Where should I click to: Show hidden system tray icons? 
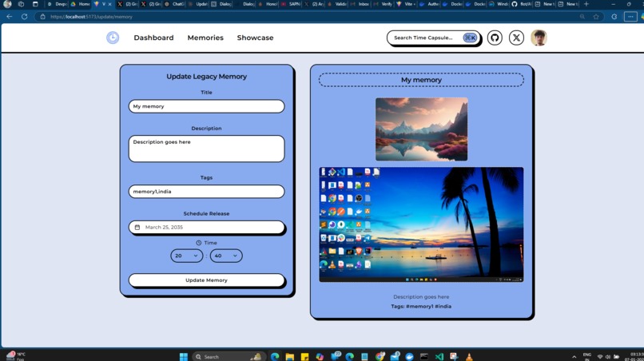pos(574,356)
